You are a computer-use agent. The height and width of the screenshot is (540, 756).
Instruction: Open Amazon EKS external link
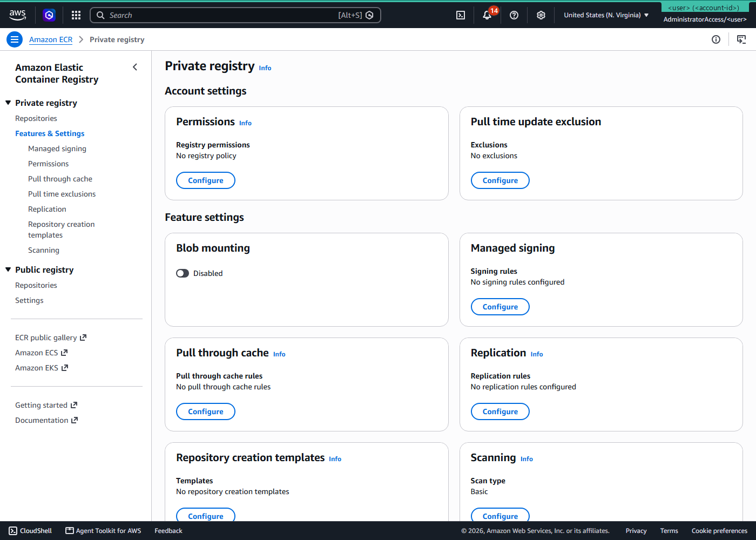click(x=42, y=368)
